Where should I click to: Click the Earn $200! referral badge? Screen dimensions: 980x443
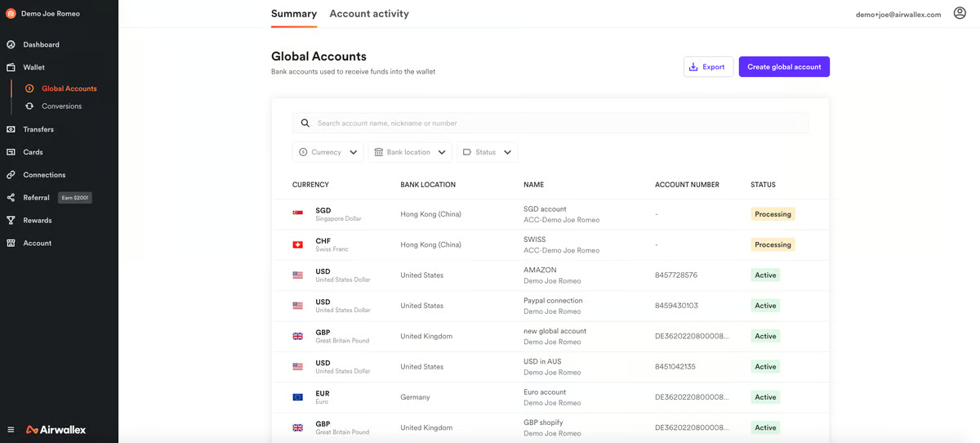tap(75, 198)
